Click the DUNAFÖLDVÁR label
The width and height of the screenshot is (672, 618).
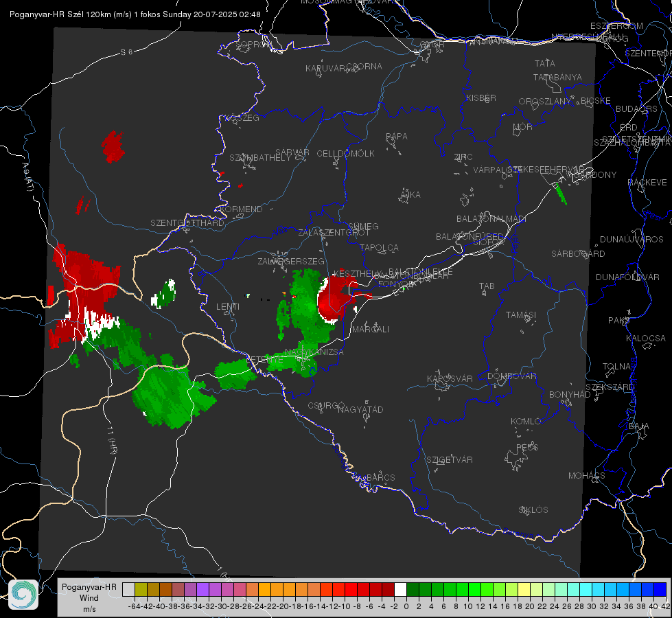[627, 277]
